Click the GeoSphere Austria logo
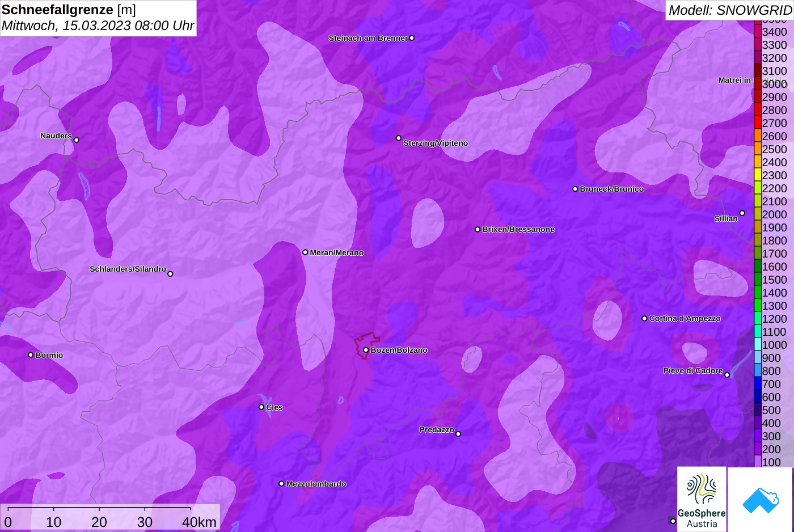 pyautogui.click(x=702, y=499)
